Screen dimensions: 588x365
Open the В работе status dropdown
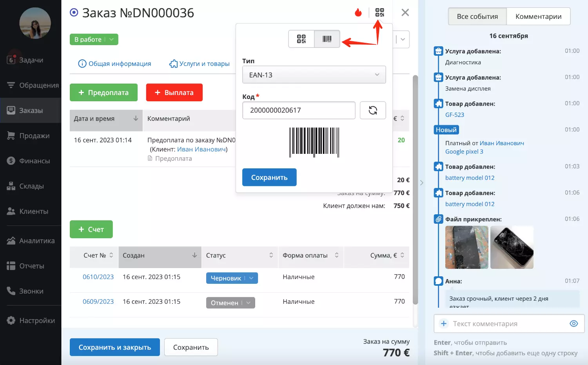(94, 39)
